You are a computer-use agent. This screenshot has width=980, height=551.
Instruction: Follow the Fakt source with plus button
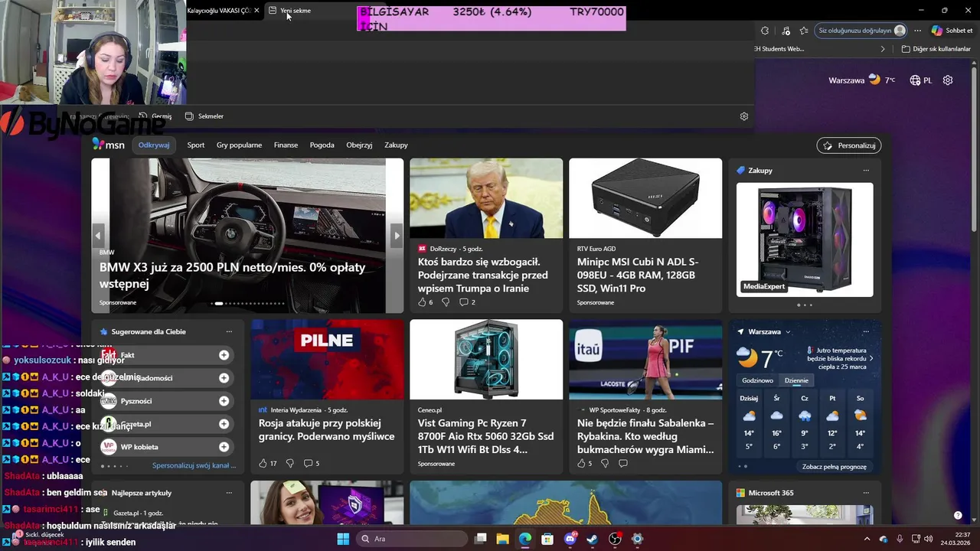tap(224, 355)
